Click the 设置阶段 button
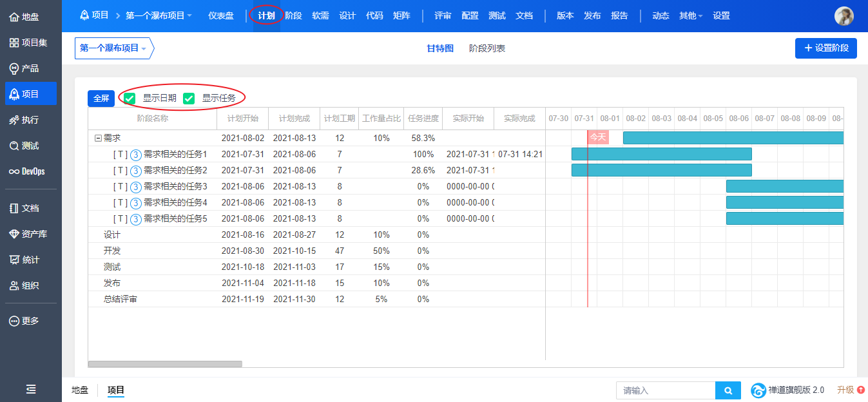 coord(825,48)
